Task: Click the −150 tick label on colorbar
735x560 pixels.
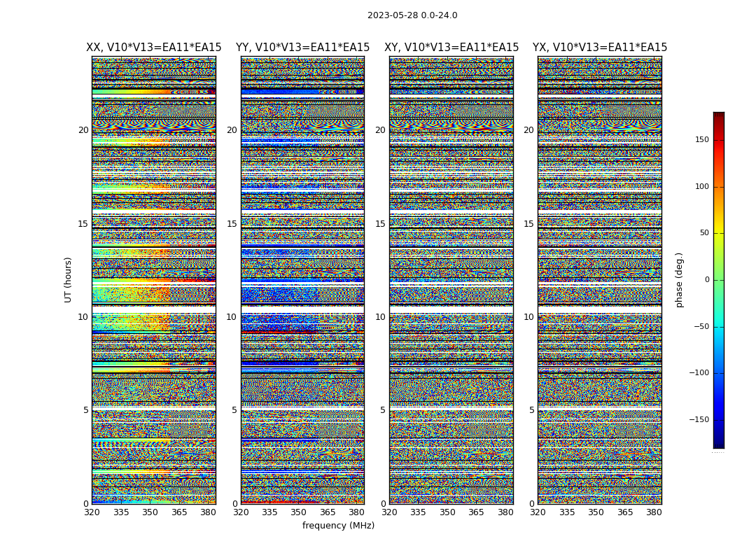Action: [699, 419]
